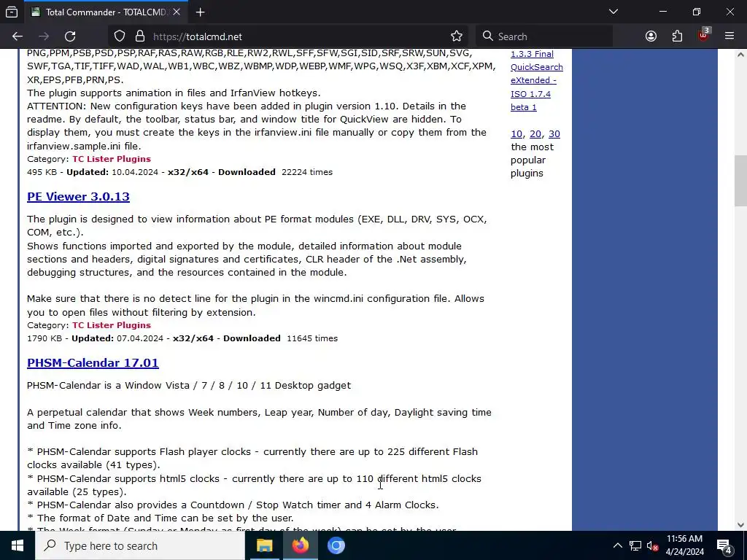Click the '07.04.2024' updated date
Image resolution: width=747 pixels, height=560 pixels.
click(140, 338)
